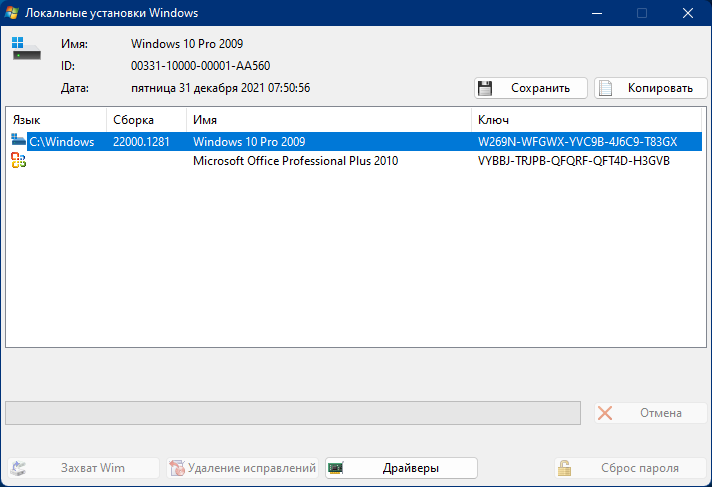
Task: Click the floppy disk icon on Сохранить
Action: click(485, 88)
